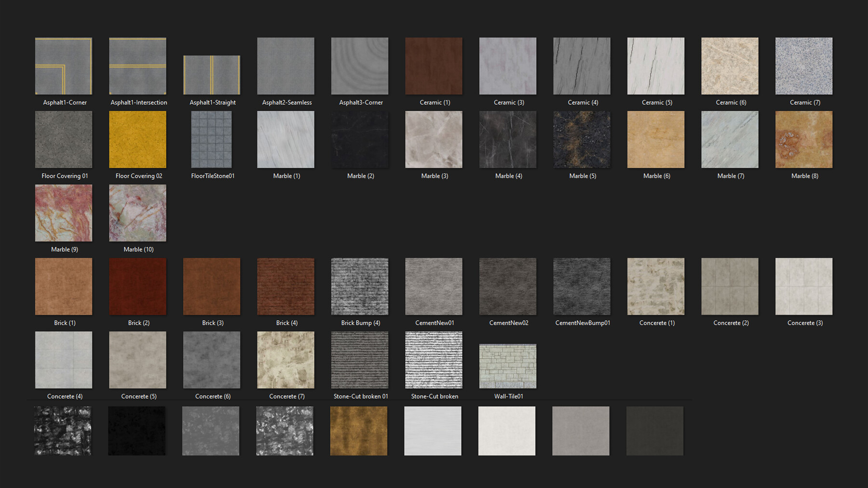Pick the FloorTileStone01 thumbnail
The height and width of the screenshot is (488, 868).
point(212,140)
